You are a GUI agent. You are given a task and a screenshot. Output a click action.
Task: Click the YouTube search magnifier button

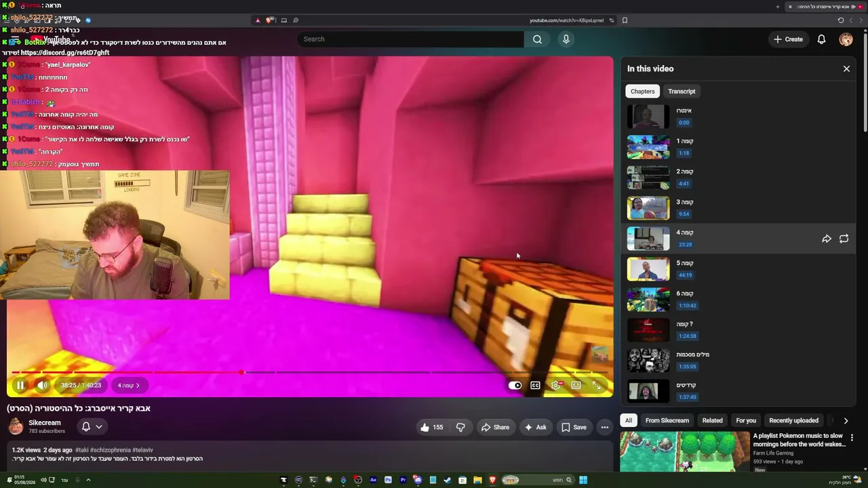coord(537,39)
